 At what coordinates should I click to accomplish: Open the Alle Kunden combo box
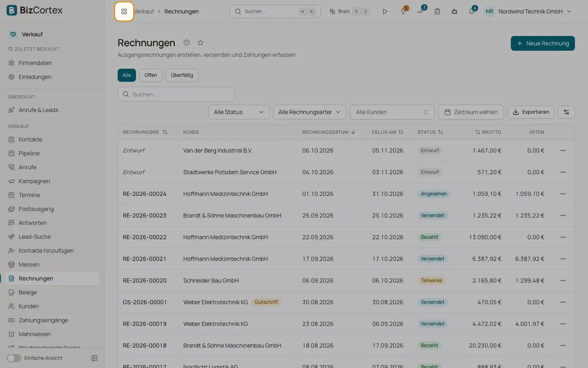tap(392, 112)
